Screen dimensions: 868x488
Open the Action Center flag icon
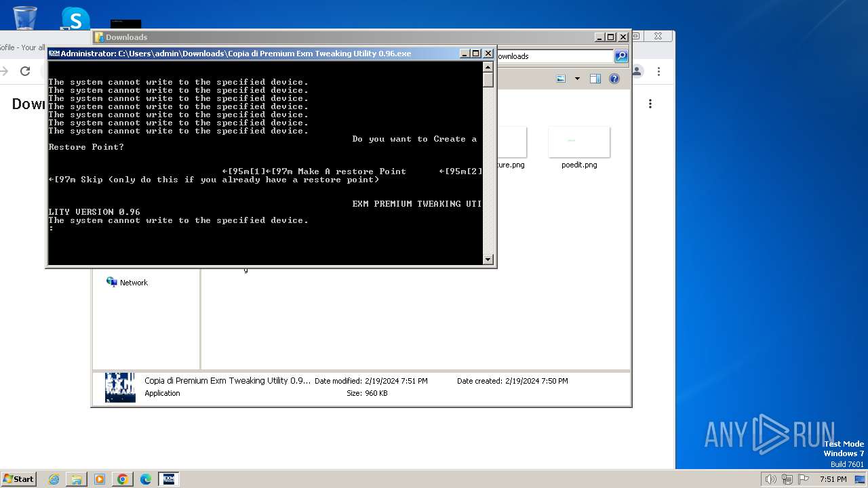pyautogui.click(x=804, y=479)
